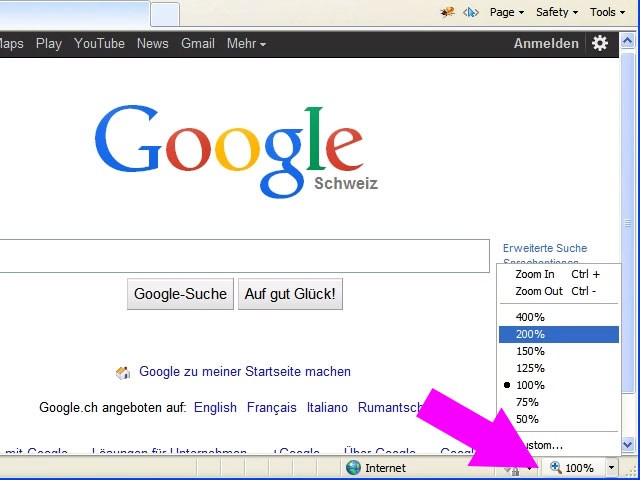640x480 pixels.
Task: Click the bug icon in the command bar
Action: [x=448, y=12]
